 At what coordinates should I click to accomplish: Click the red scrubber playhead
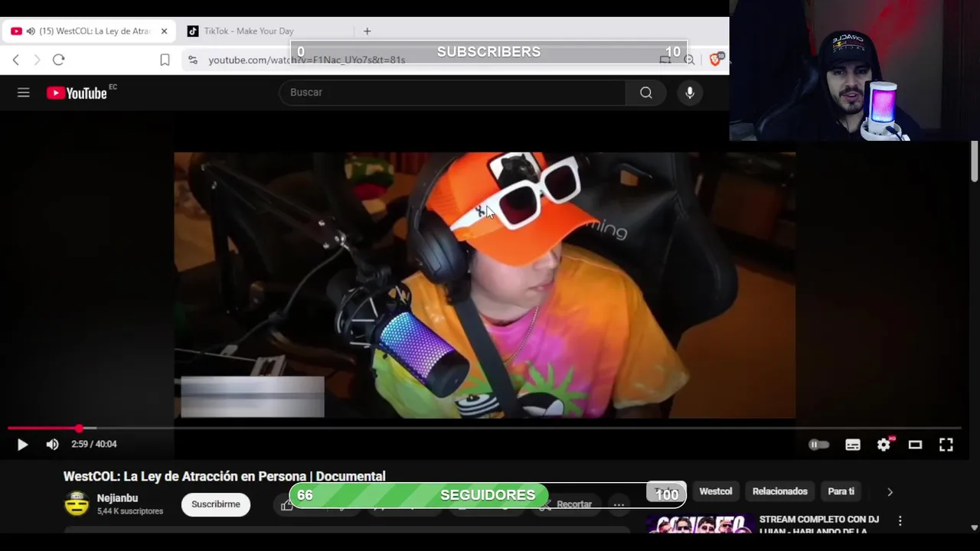click(79, 429)
